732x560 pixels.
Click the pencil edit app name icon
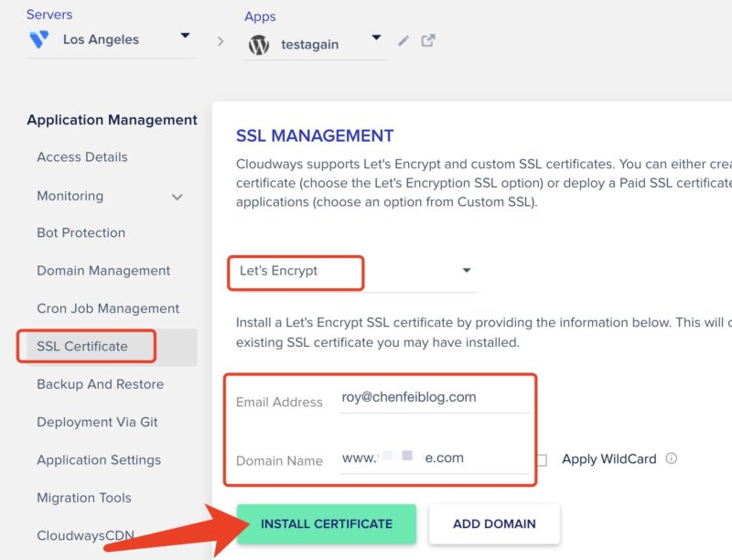pyautogui.click(x=404, y=41)
